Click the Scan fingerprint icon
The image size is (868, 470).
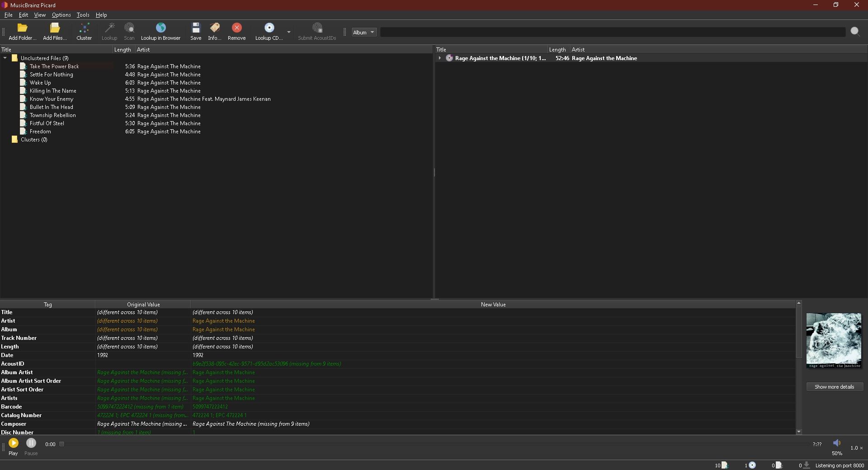(x=129, y=28)
